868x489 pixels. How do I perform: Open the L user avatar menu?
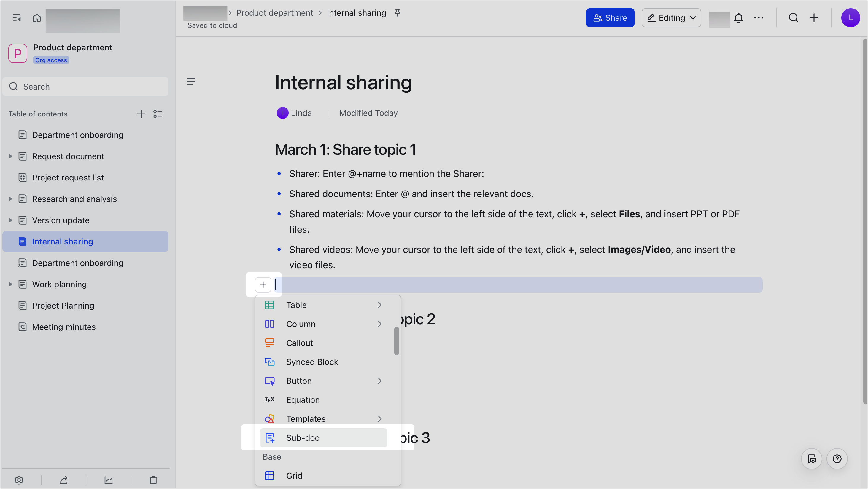pyautogui.click(x=851, y=18)
